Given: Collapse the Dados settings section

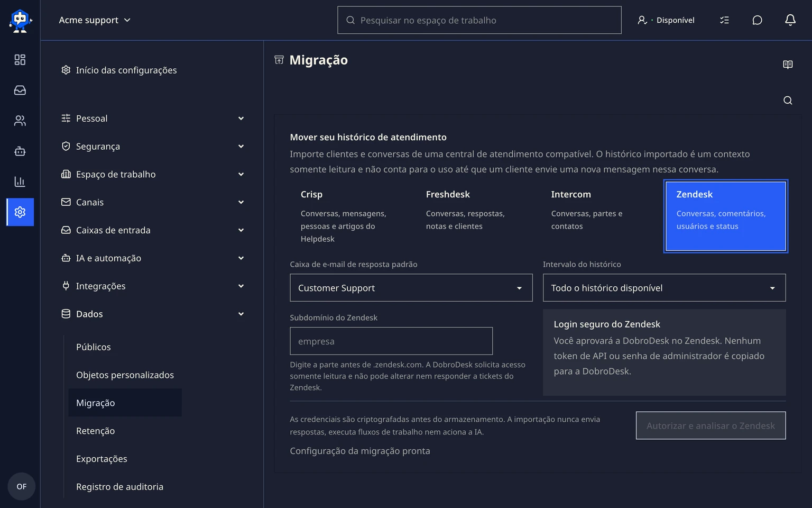Looking at the screenshot, I should [x=153, y=314].
